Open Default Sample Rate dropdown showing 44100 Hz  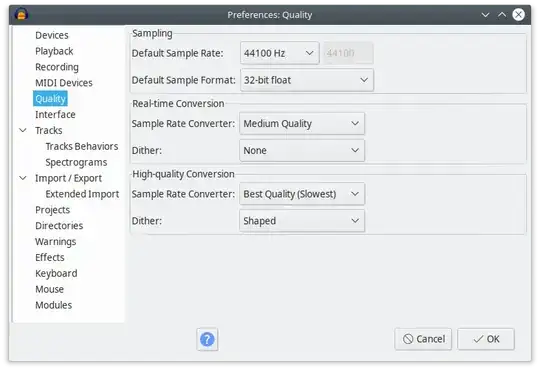tap(280, 53)
